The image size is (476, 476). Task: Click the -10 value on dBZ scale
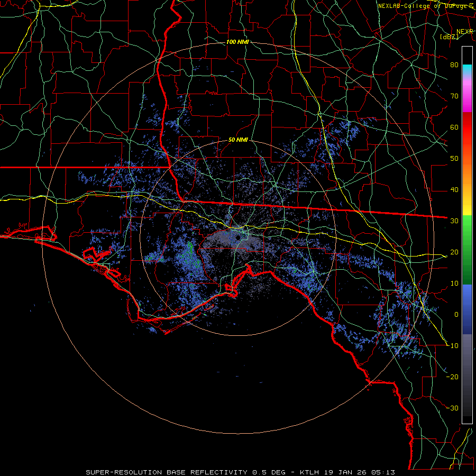click(x=452, y=346)
